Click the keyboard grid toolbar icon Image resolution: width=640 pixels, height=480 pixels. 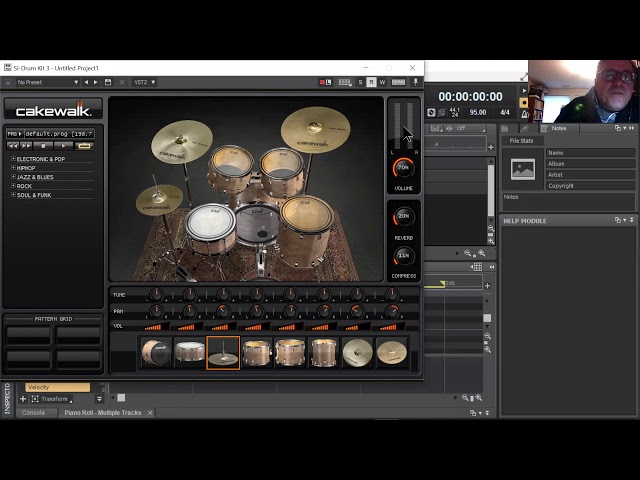tap(345, 82)
